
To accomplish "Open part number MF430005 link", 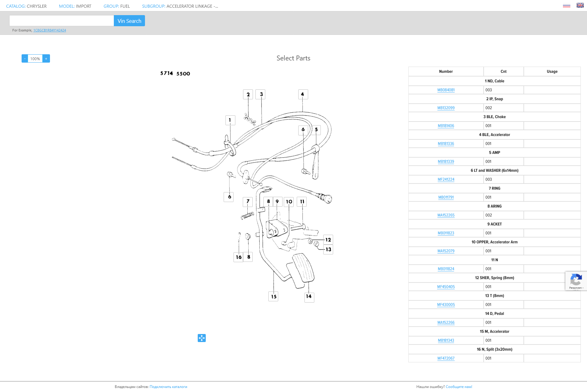I will pos(446,305).
